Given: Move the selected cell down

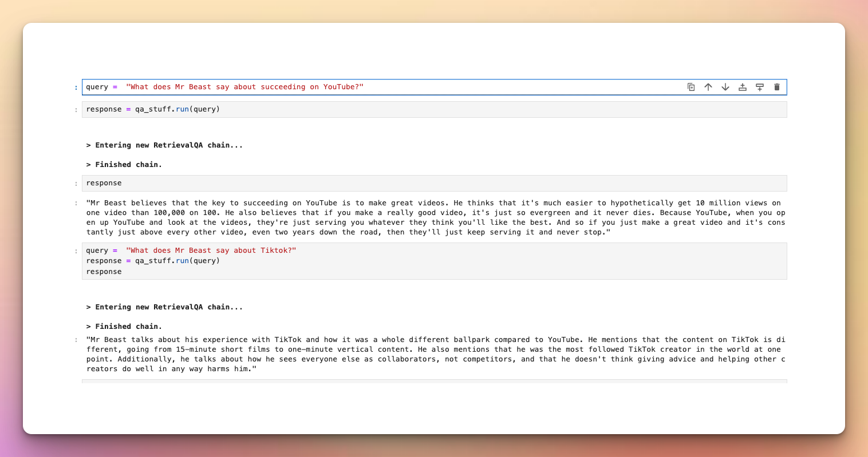Looking at the screenshot, I should point(725,87).
